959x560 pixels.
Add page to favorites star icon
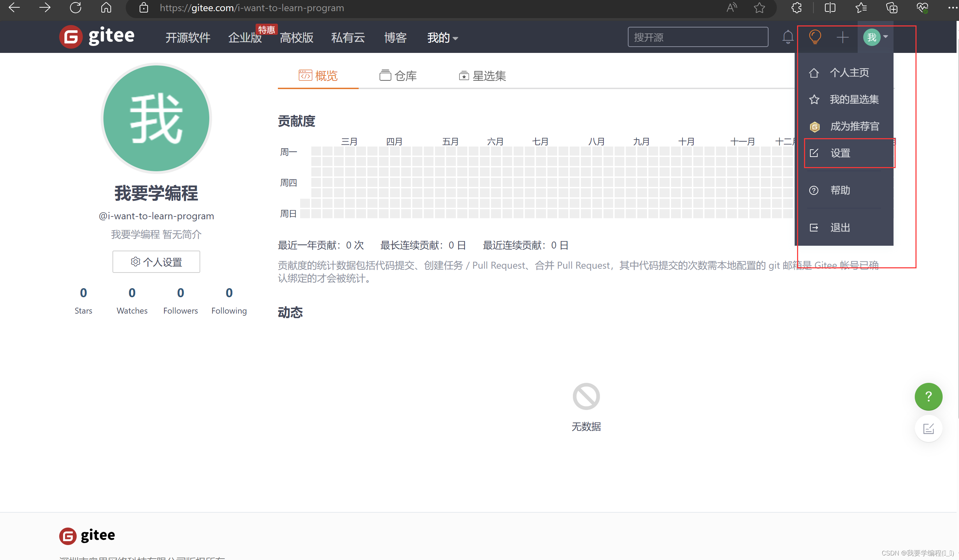(759, 8)
